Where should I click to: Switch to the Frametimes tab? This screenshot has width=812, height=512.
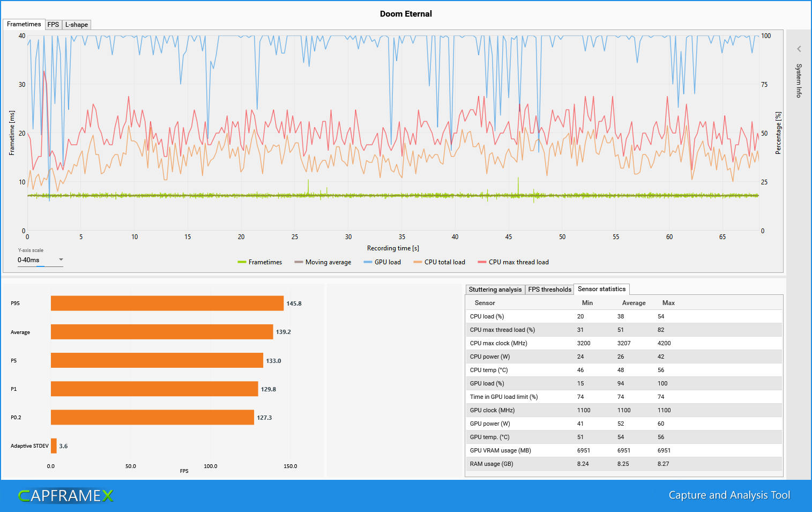(24, 24)
